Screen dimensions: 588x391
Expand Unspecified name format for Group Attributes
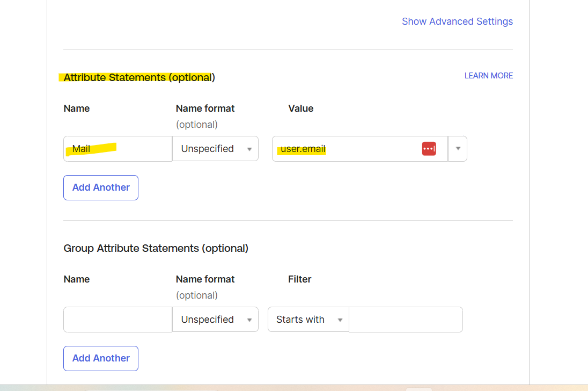[215, 320]
